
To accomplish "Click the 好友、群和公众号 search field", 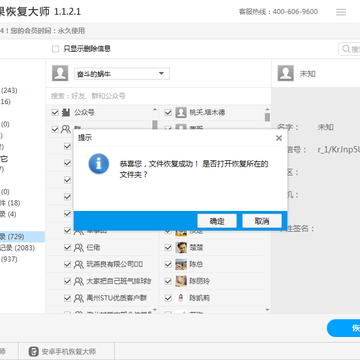I will [x=158, y=96].
